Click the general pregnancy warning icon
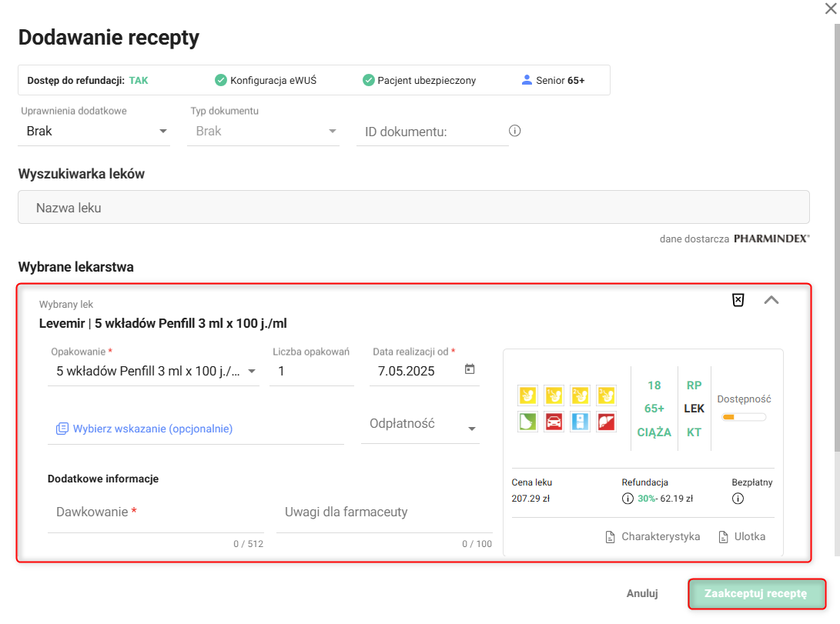 [x=527, y=395]
